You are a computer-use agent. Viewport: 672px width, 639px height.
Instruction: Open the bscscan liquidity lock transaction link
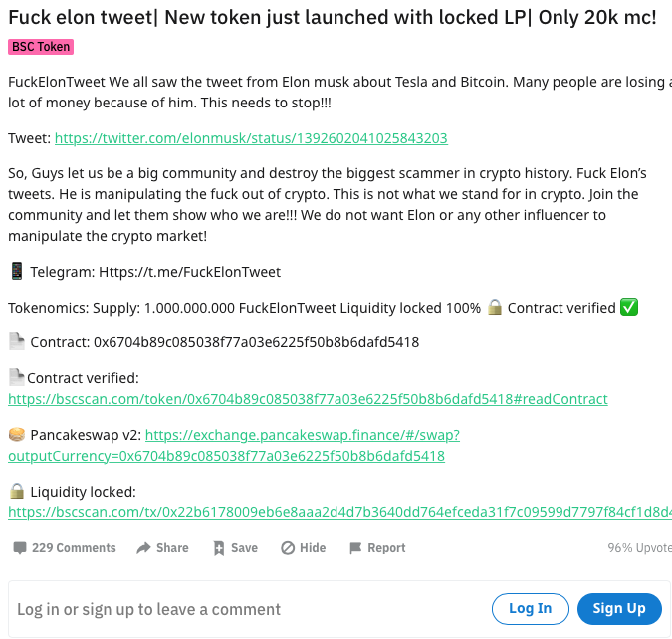[x=338, y=512]
